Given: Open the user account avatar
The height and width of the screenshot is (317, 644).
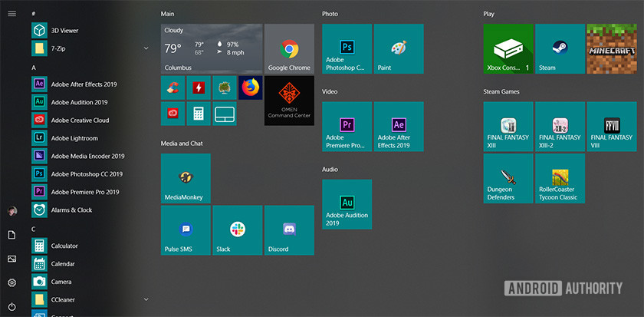Looking at the screenshot, I should point(12,211).
